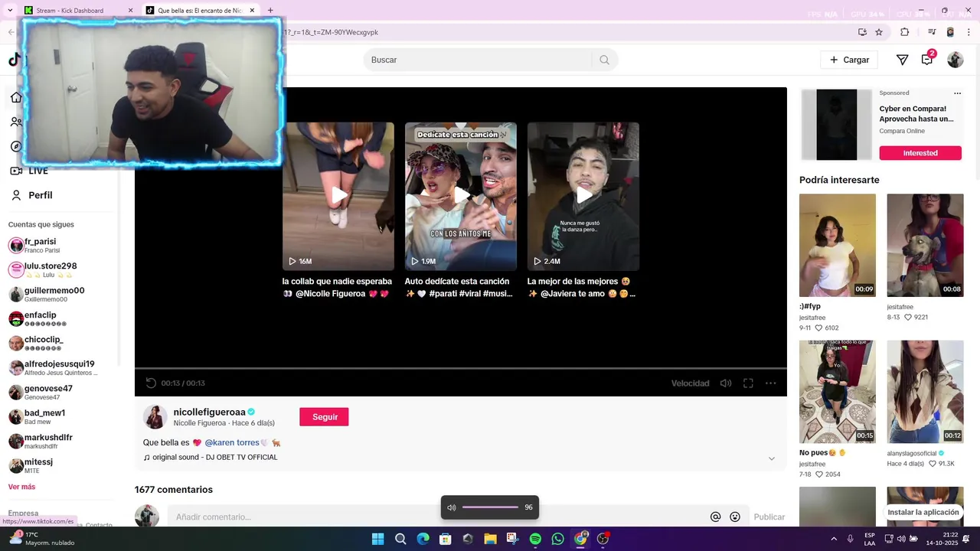980x551 pixels.
Task: Open a new browser tab
Action: coord(270,10)
